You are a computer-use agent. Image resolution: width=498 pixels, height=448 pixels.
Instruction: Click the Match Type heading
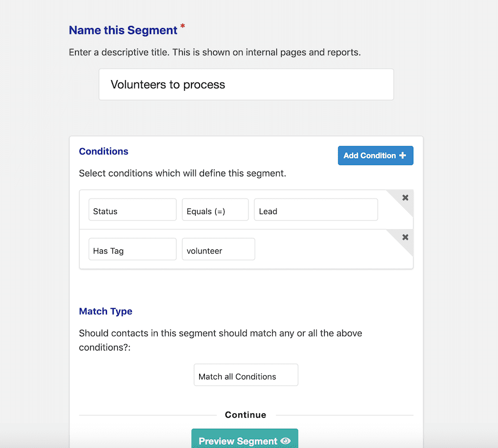[x=106, y=311]
